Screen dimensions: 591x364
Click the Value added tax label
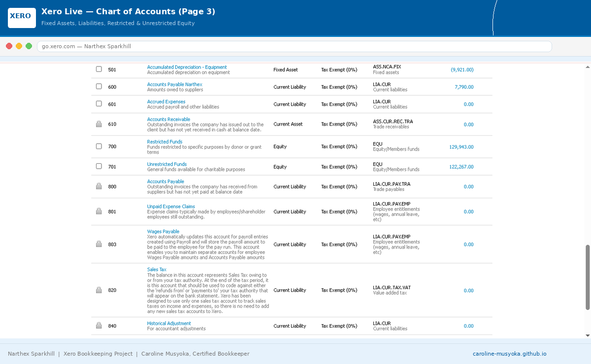(390, 293)
